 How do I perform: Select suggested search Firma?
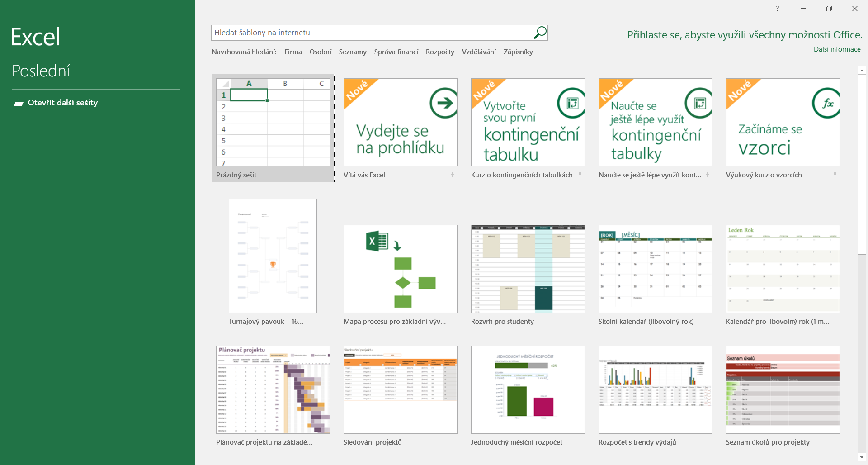tap(293, 52)
